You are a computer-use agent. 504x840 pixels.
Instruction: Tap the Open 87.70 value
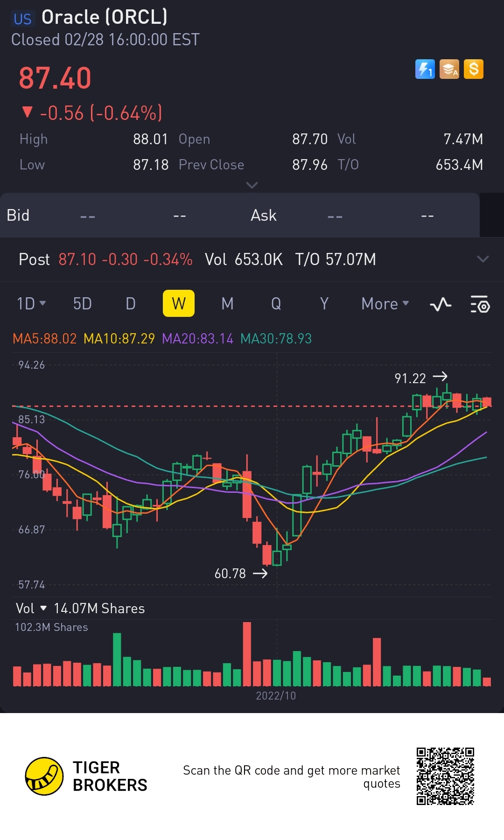pyautogui.click(x=310, y=139)
